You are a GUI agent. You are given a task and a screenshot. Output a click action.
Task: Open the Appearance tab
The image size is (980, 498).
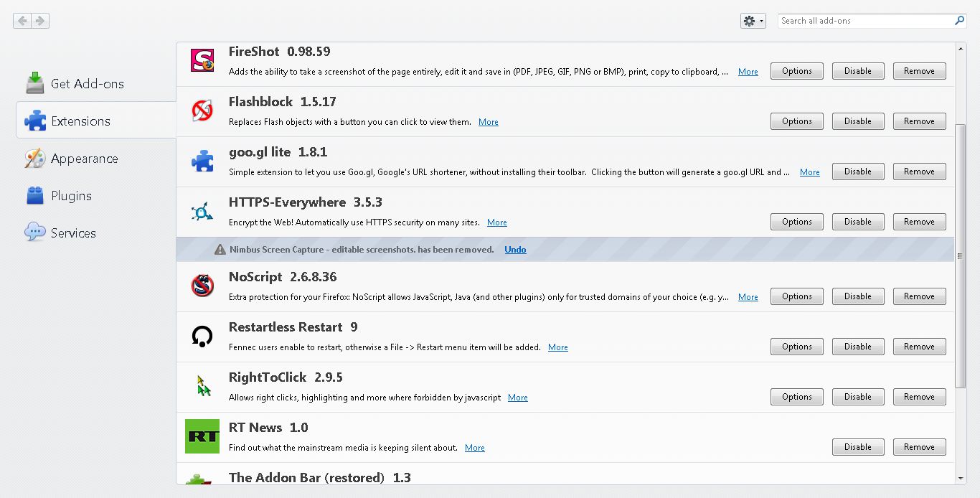point(84,159)
